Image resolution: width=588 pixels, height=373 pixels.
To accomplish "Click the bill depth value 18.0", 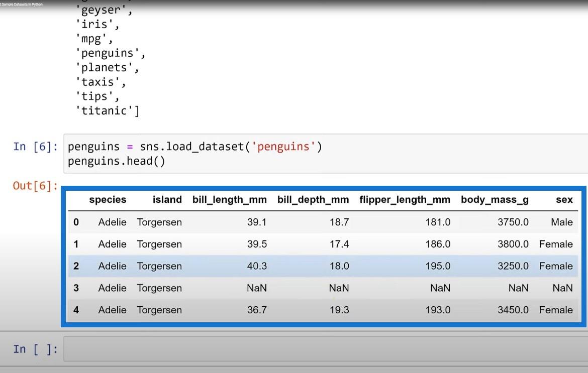I will (x=339, y=266).
